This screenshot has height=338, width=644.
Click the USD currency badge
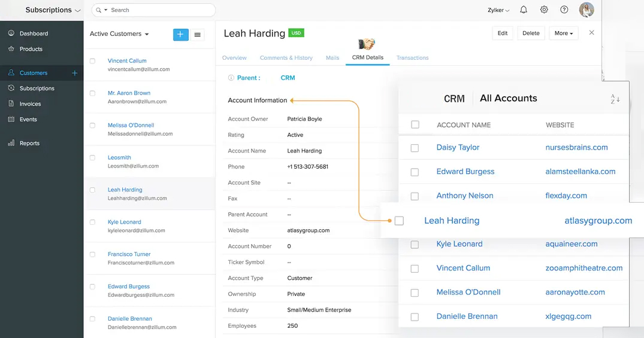[x=296, y=33]
